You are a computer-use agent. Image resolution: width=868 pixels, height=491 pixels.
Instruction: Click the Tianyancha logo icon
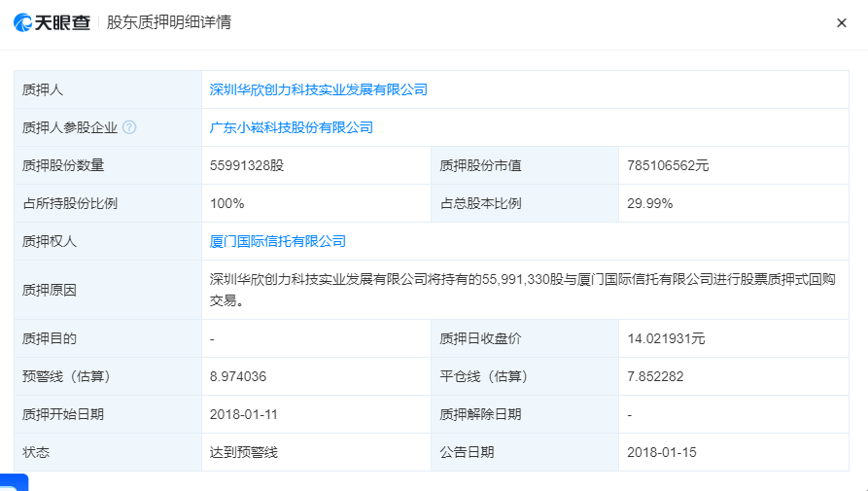22,22
